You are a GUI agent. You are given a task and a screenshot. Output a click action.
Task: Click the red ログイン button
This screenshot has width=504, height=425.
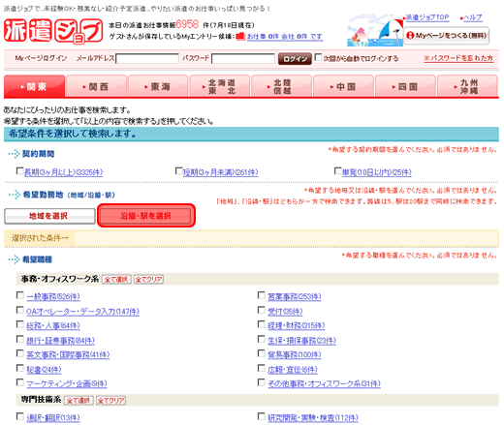[295, 59]
